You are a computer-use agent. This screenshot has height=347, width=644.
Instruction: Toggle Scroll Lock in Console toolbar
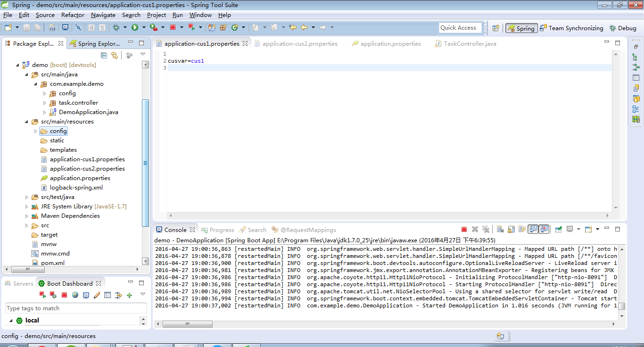pyautogui.click(x=511, y=230)
